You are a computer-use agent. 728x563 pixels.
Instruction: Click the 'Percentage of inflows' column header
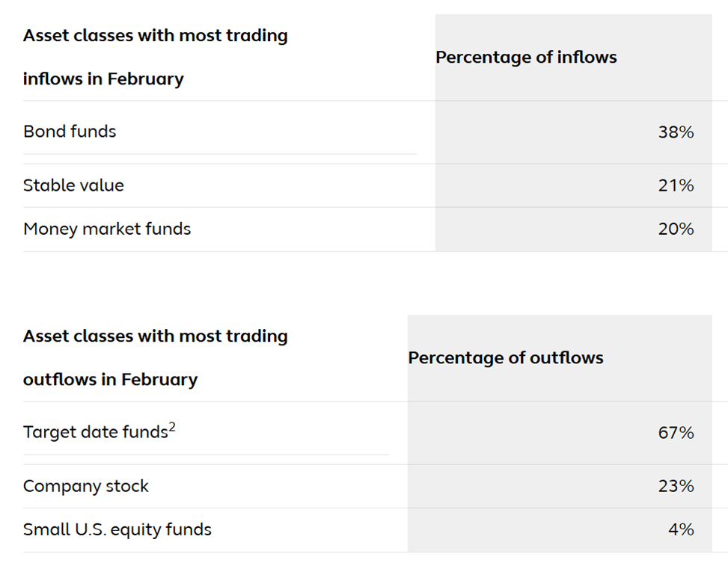pyautogui.click(x=526, y=57)
